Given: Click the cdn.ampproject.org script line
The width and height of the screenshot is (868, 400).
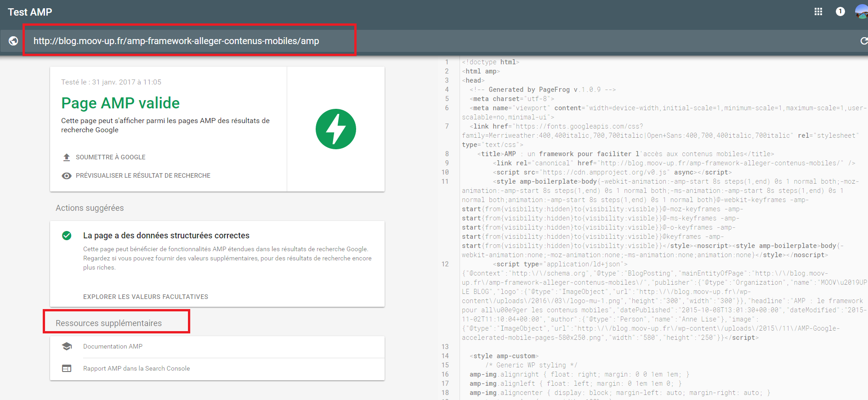Looking at the screenshot, I should pyautogui.click(x=613, y=172).
